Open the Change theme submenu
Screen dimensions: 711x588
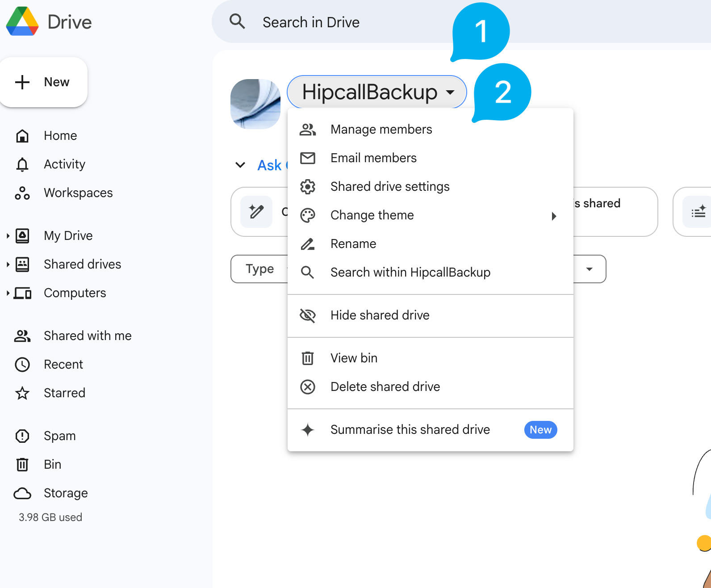431,215
